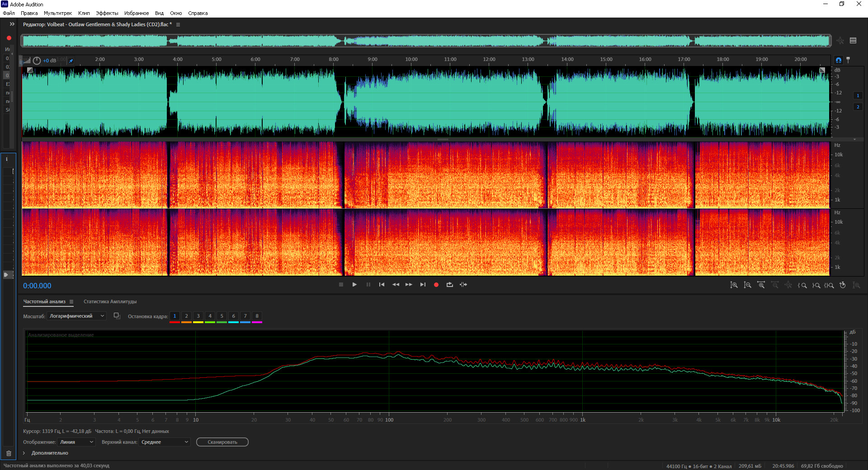Click the +0 dB HUD gain value
This screenshot has height=470, width=868.
pos(50,61)
